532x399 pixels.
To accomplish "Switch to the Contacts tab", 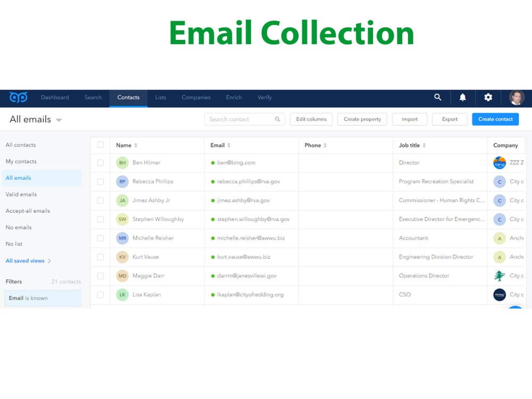I will [x=128, y=97].
